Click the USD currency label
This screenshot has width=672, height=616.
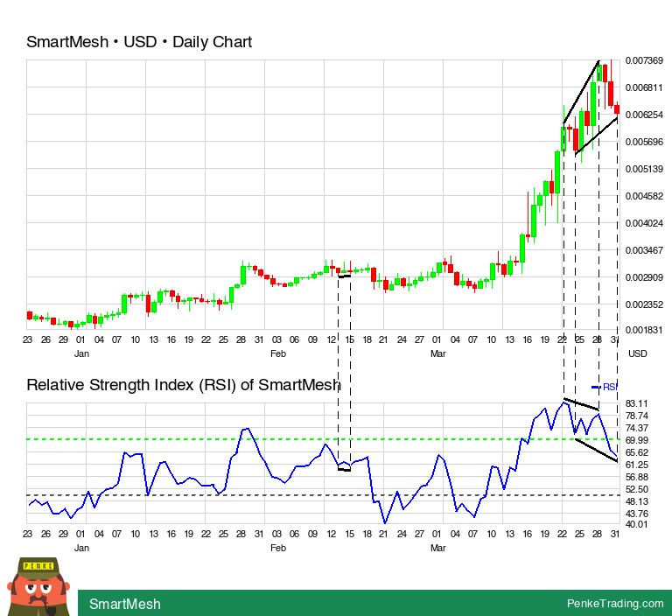tap(638, 353)
